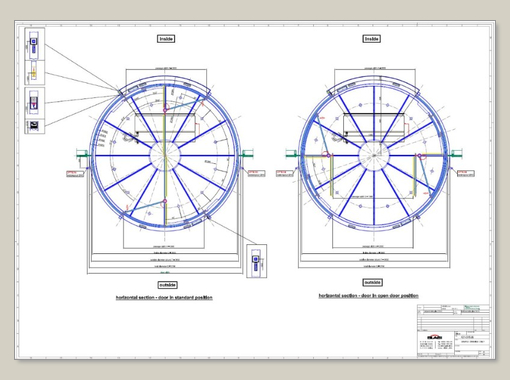
Task: Select the magenta pivot circle at bottom of left door
Action: click(165, 201)
